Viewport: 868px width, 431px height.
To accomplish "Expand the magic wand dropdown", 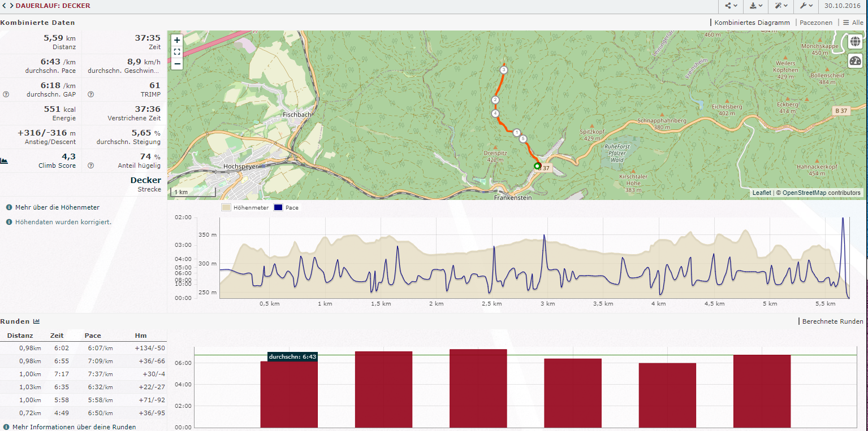I will (781, 6).
